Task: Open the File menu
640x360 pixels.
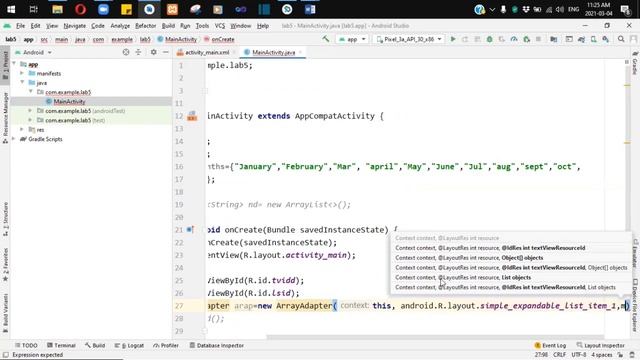Action: pyautogui.click(x=20, y=26)
